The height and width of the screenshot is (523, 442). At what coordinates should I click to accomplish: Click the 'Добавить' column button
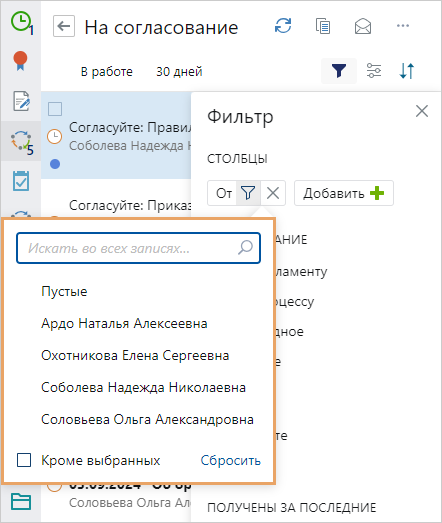[x=344, y=193]
